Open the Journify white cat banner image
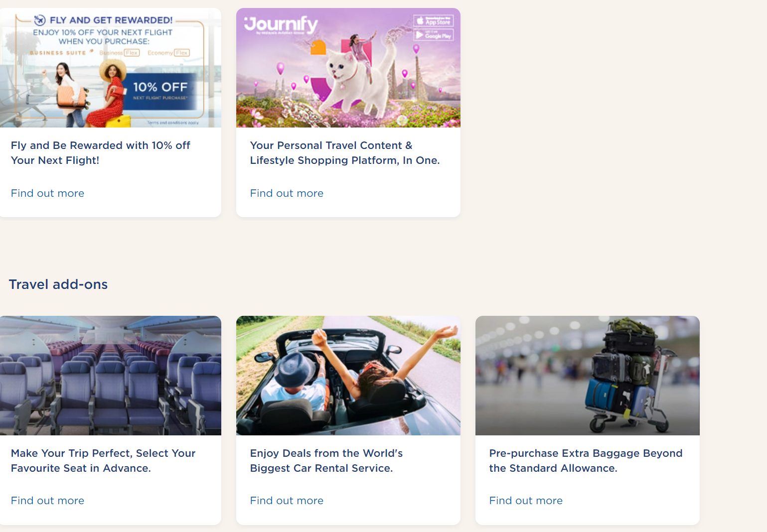 tap(348, 68)
